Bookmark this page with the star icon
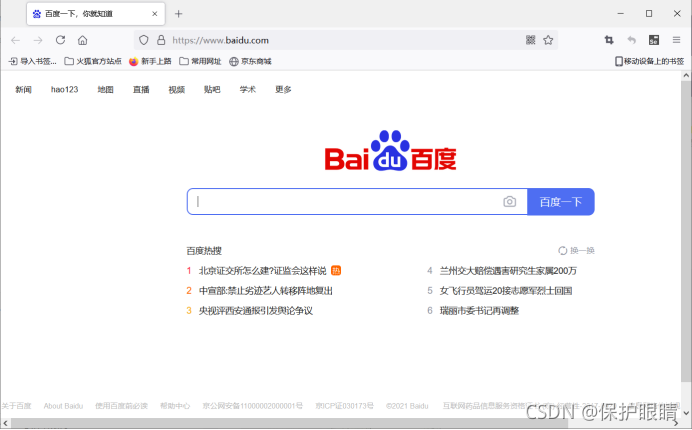The width and height of the screenshot is (692, 430). 548,40
